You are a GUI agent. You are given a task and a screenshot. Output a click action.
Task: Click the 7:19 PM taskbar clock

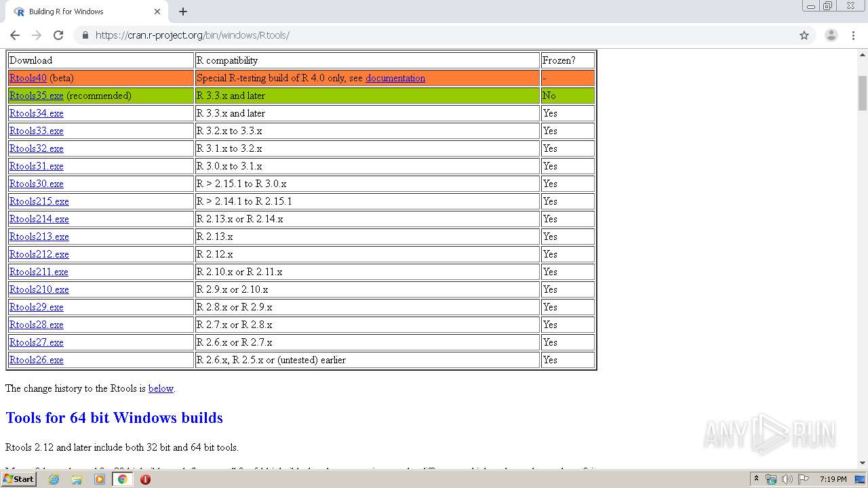(x=833, y=479)
